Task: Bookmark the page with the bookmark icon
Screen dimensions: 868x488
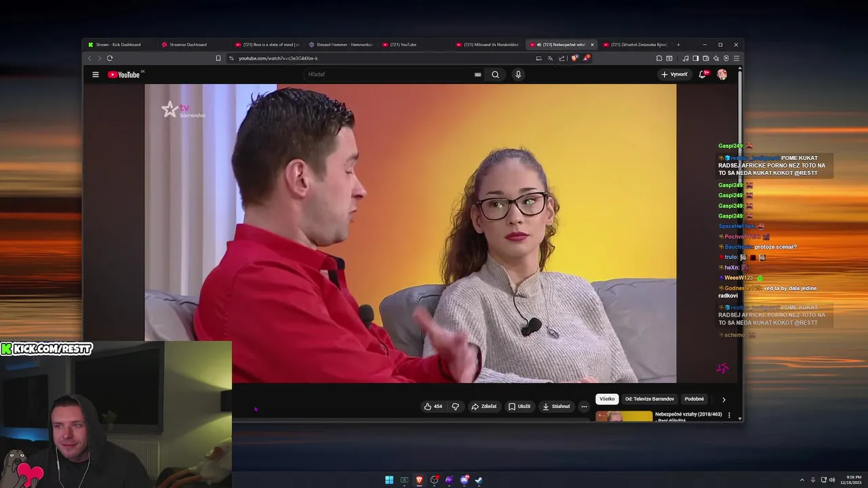Action: (218, 58)
